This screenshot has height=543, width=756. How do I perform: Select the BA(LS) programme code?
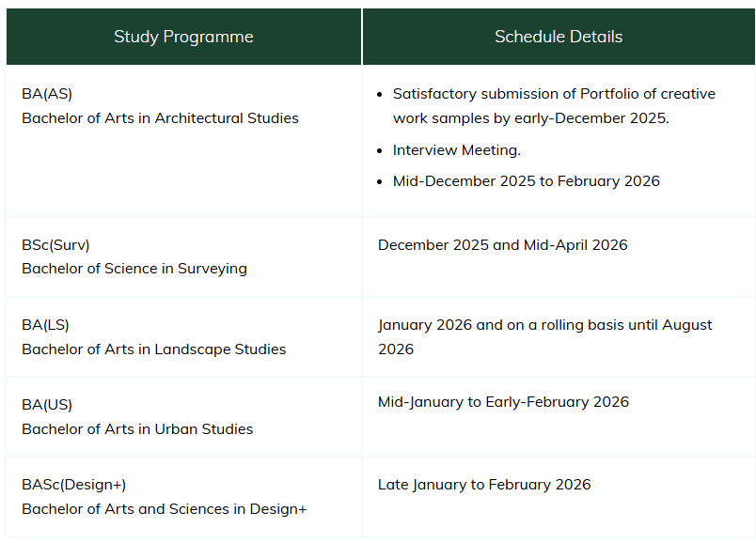[x=45, y=325]
